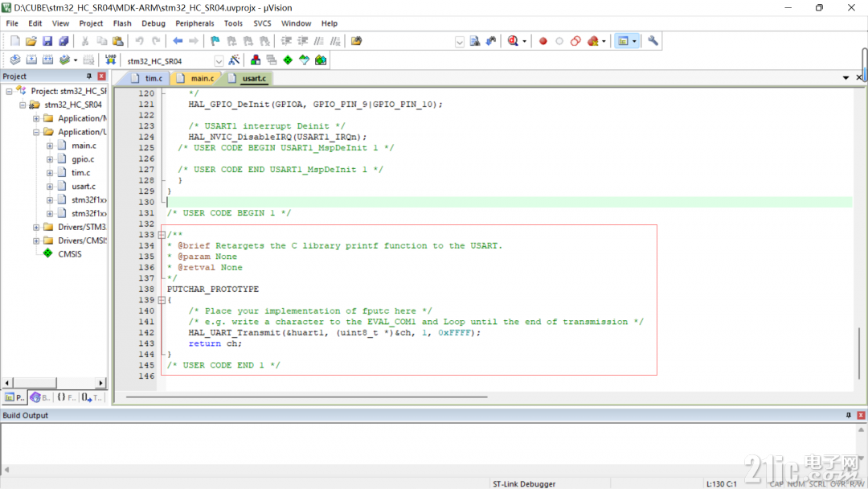The image size is (868, 489).
Task: Paste from clipboard icon
Action: click(118, 41)
